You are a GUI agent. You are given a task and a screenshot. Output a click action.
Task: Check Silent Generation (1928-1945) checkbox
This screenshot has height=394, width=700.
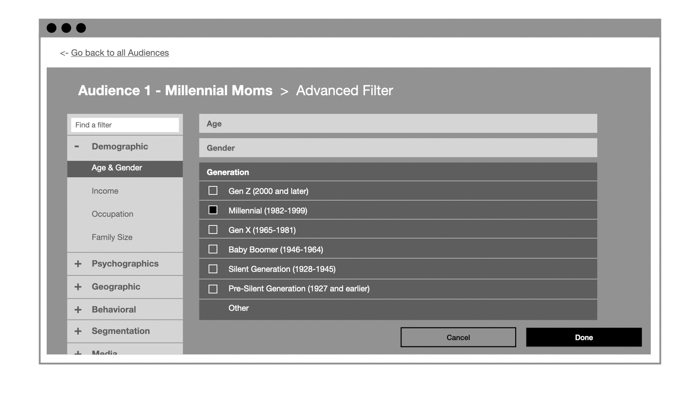click(x=213, y=269)
